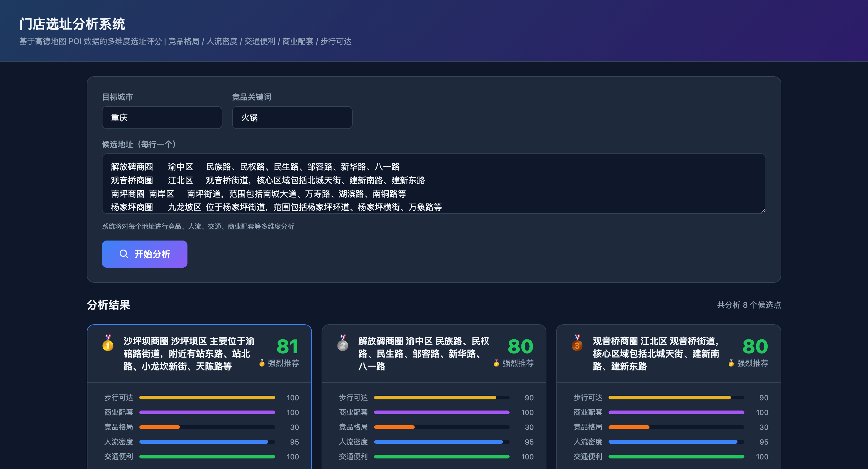Click the 门店选址分析系统 page title
The image size is (868, 469).
(x=72, y=24)
